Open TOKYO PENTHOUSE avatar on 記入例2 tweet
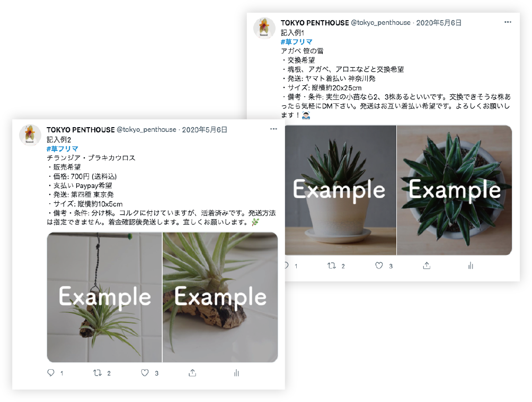Viewport: 532px width, 402px height. click(30, 135)
